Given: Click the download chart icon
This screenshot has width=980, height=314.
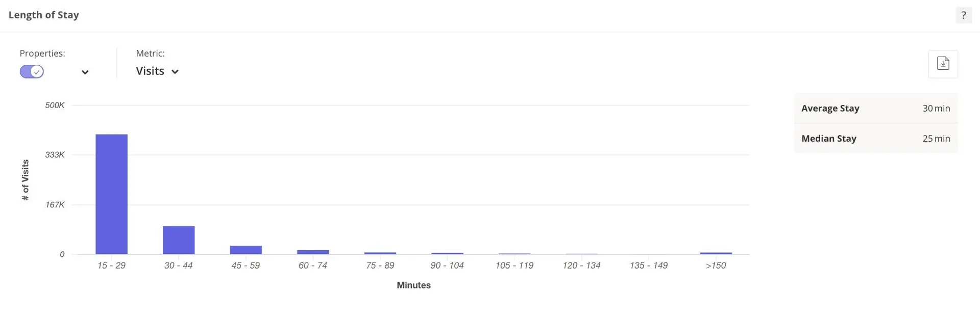Looking at the screenshot, I should (943, 64).
